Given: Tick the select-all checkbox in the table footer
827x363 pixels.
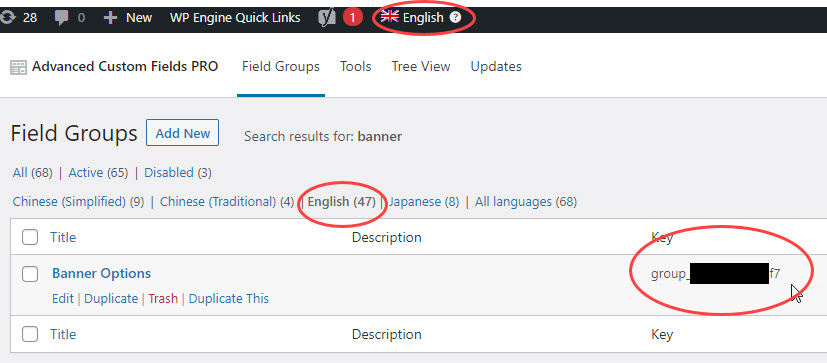Looking at the screenshot, I should coord(30,334).
